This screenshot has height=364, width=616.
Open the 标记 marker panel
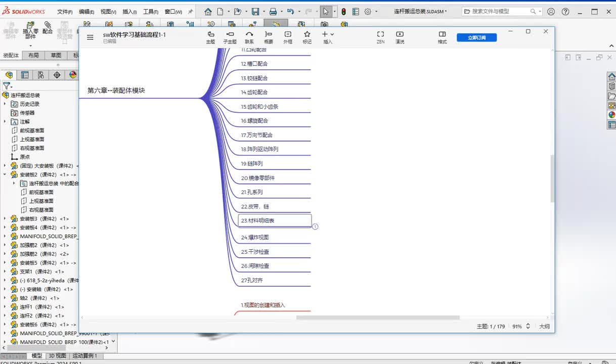tap(307, 37)
